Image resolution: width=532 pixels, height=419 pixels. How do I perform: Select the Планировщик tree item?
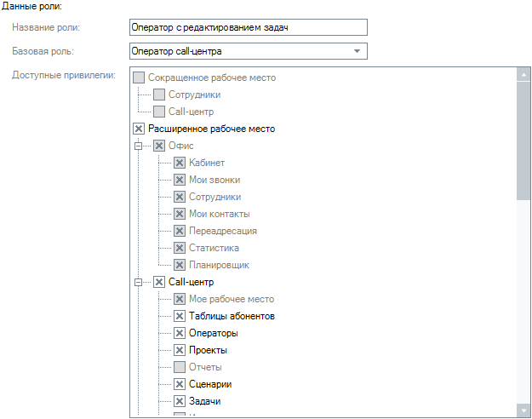point(219,265)
